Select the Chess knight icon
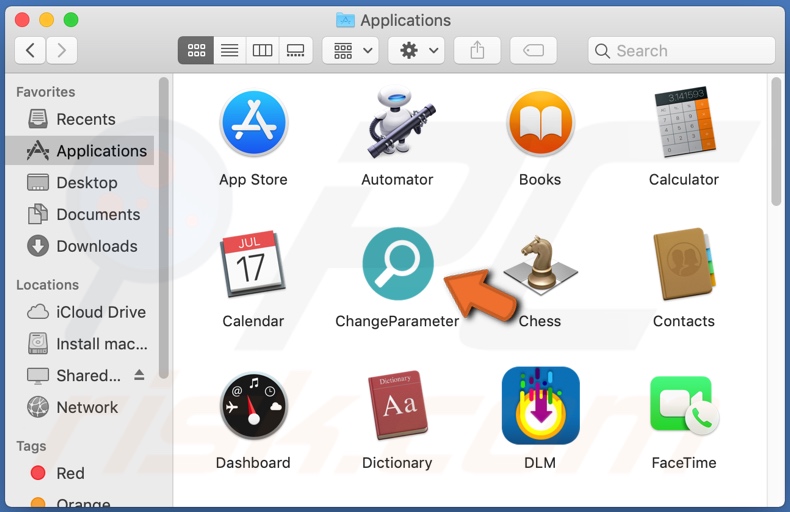The width and height of the screenshot is (790, 512). point(541,266)
